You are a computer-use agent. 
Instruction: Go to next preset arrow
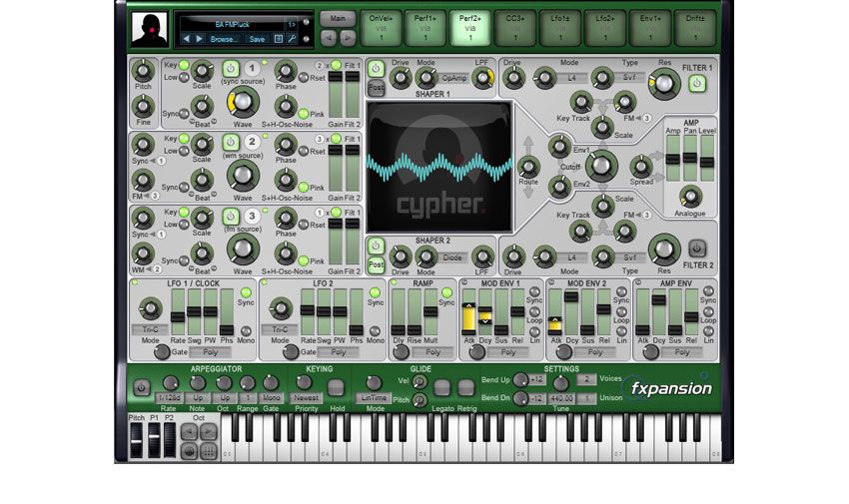(199, 39)
